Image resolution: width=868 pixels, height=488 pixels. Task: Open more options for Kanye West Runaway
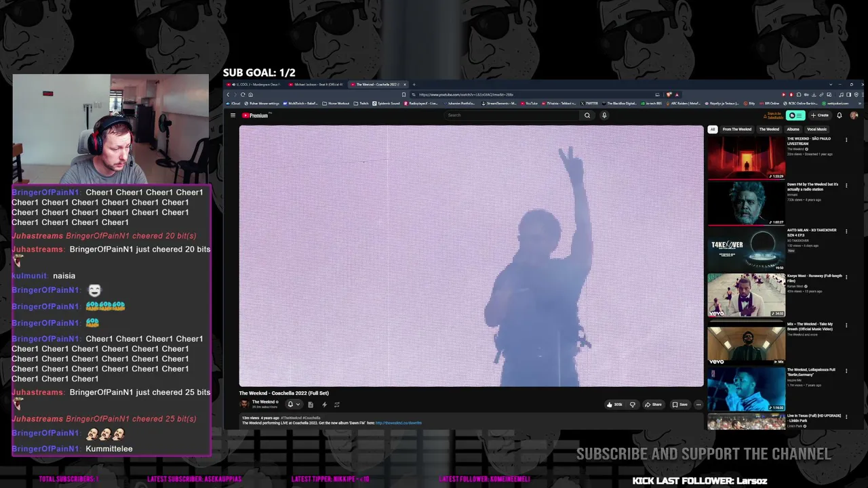point(846,278)
